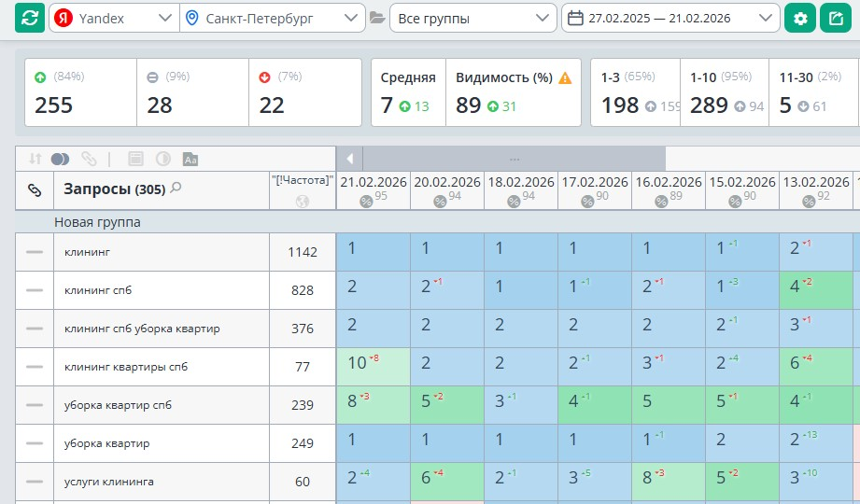Click the sort arrows icon in table toolbar

click(35, 159)
